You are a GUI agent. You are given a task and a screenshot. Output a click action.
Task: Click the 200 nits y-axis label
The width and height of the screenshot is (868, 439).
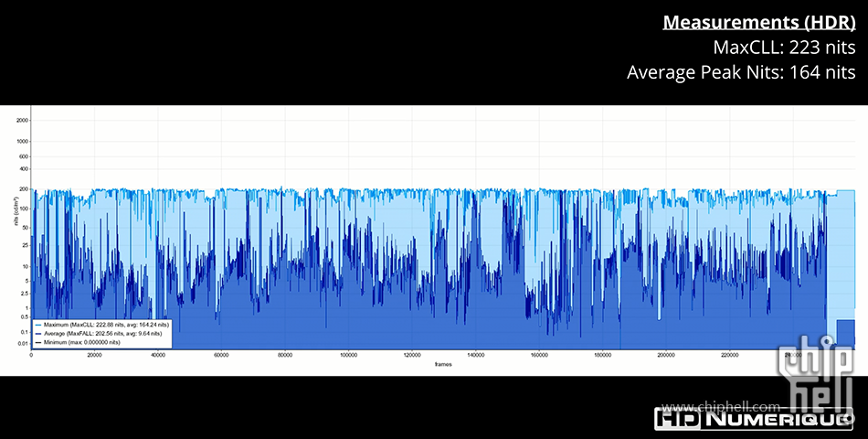[x=23, y=191]
